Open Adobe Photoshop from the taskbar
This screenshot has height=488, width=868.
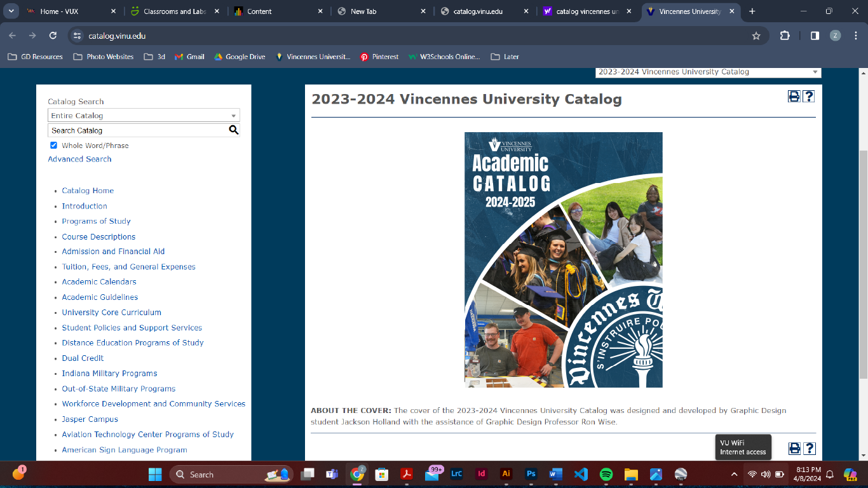point(531,474)
